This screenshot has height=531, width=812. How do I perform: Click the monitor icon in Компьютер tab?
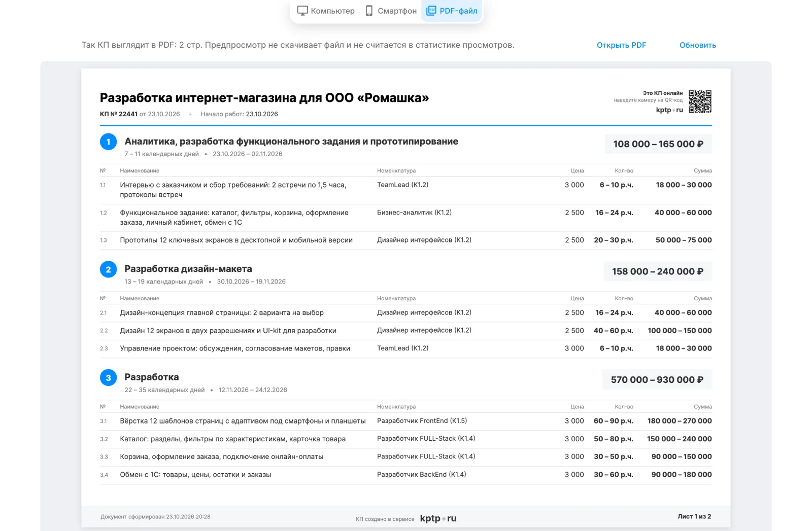point(302,11)
